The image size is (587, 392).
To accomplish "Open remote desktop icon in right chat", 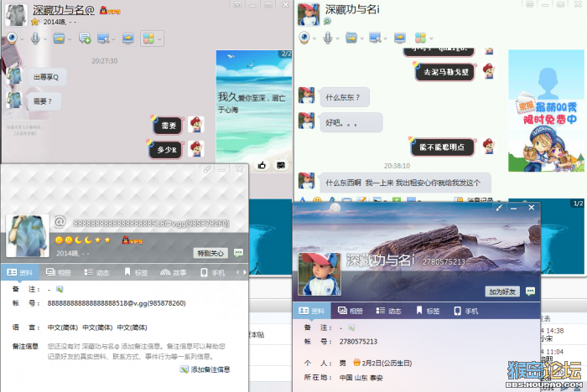I will [375, 38].
